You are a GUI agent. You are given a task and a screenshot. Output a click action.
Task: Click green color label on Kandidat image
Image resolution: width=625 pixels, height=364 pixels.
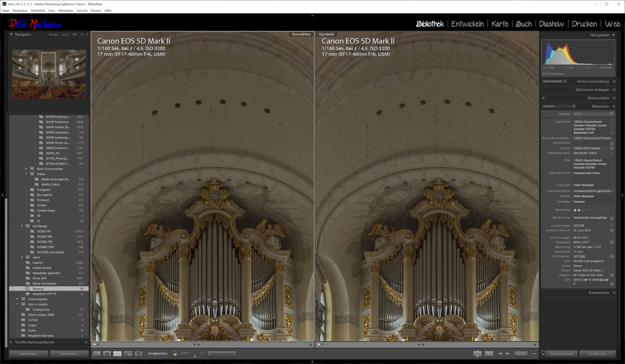coord(527,345)
